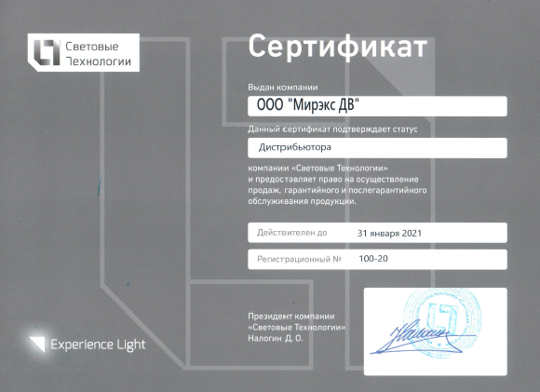Screen dimensions: 540x392
Task: Click the Сертификат heading
Action: (338, 47)
